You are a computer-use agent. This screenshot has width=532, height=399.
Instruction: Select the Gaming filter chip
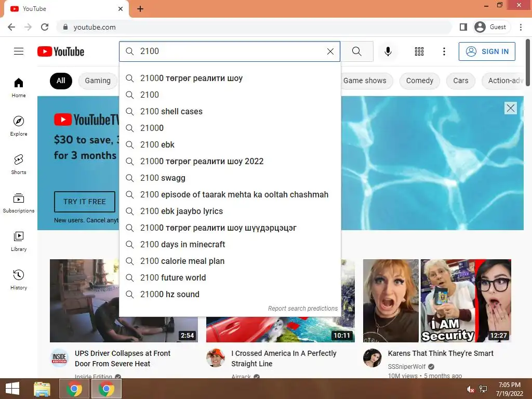click(x=98, y=81)
